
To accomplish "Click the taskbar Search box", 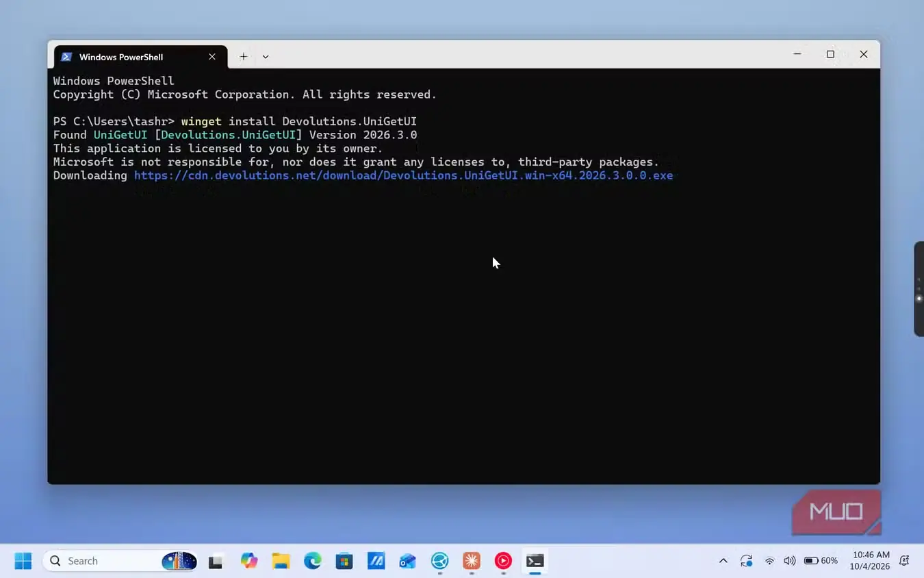I will coord(120,561).
